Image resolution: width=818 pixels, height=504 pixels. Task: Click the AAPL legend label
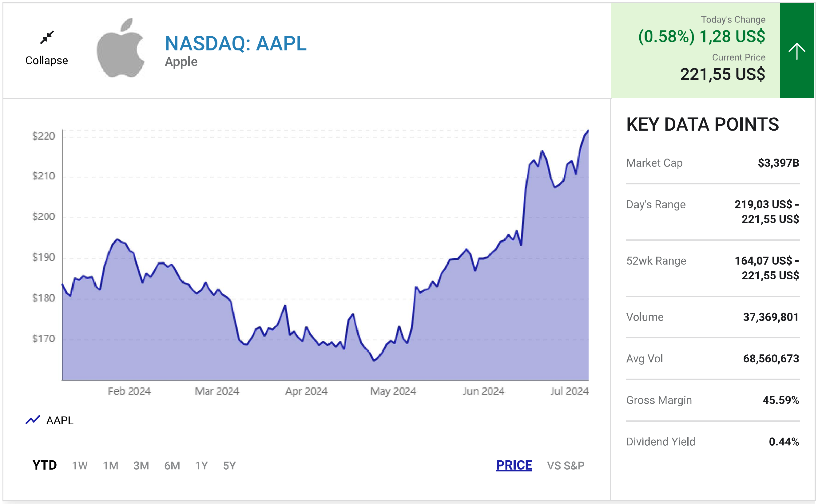60,420
